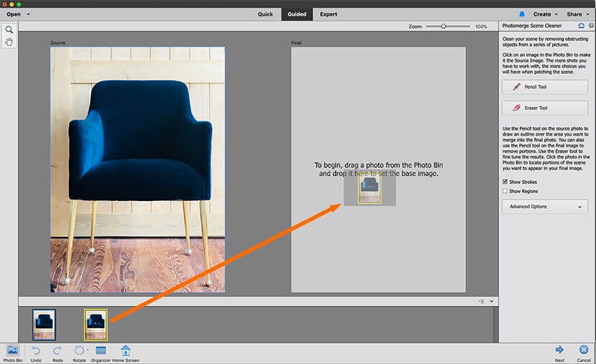Open the notifications bell
Image resolution: width=596 pixels, height=364 pixels.
coord(522,14)
